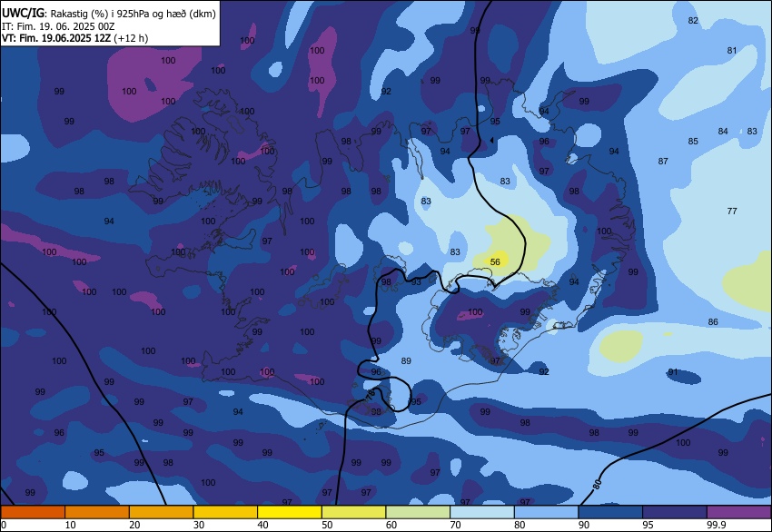
Task: Pick the medium blue 90–95 legend swatch
Action: pos(610,512)
